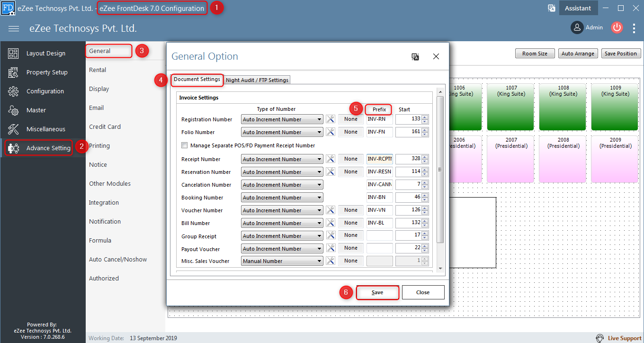This screenshot has height=343, width=644.
Task: Click the Assistant button in title bar
Action: point(578,8)
